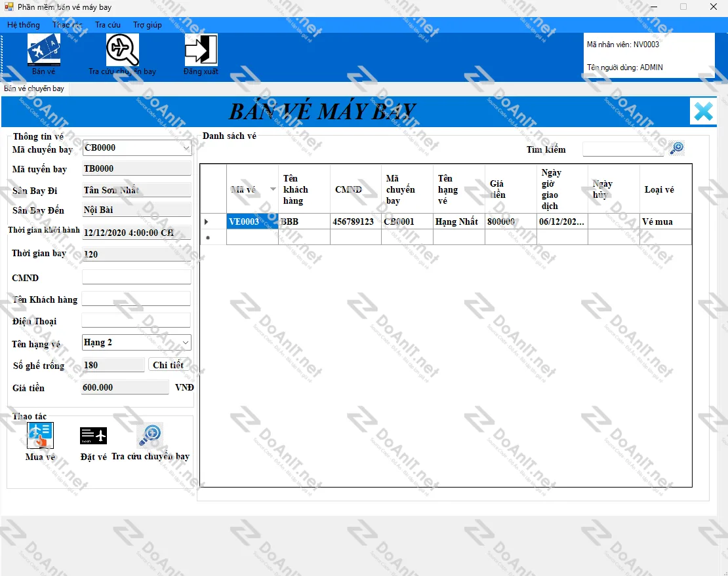This screenshot has height=576, width=728.
Task: Open Tra cứu chuyến bay toolbar icon
Action: tap(123, 50)
